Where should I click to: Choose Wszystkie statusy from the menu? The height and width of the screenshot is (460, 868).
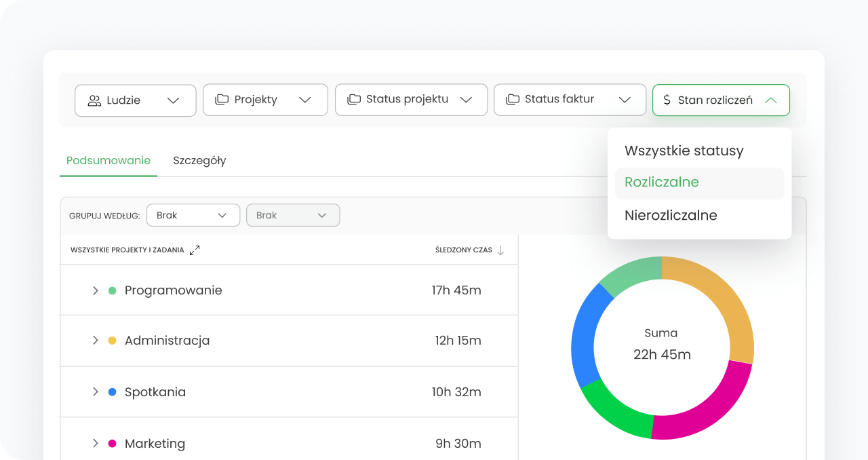(x=684, y=151)
